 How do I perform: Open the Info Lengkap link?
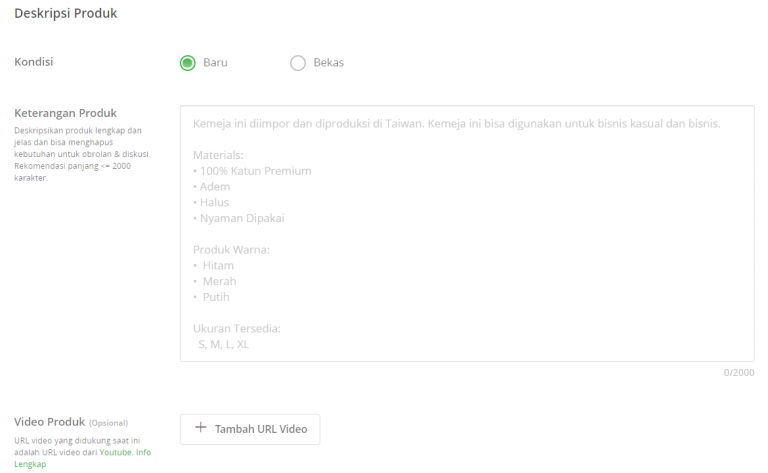(83, 458)
